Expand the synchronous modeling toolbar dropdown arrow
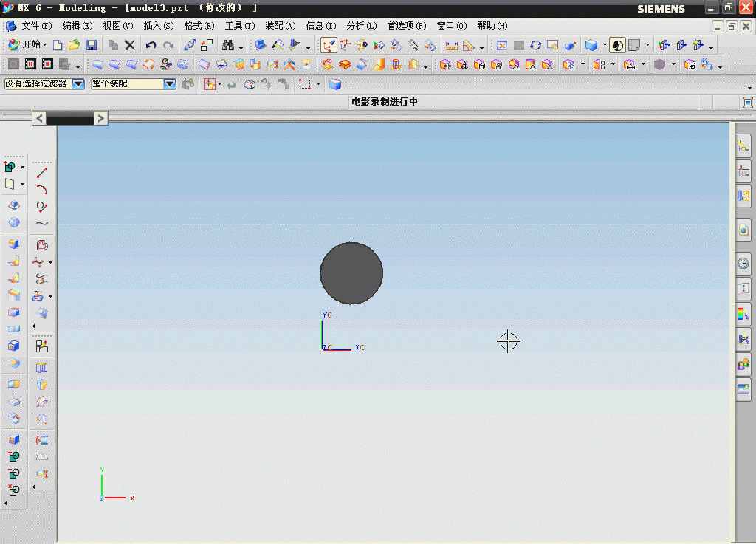Screen dimensions: 756x545 coord(721,66)
